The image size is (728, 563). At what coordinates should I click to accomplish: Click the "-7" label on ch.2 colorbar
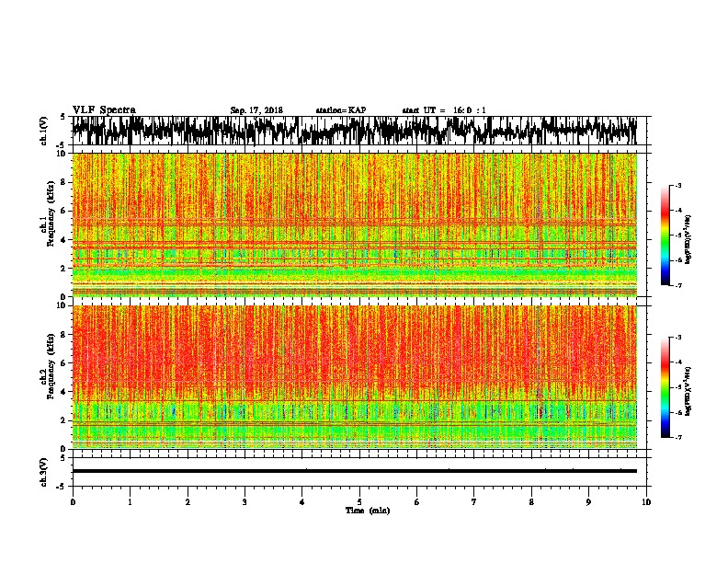coord(677,437)
